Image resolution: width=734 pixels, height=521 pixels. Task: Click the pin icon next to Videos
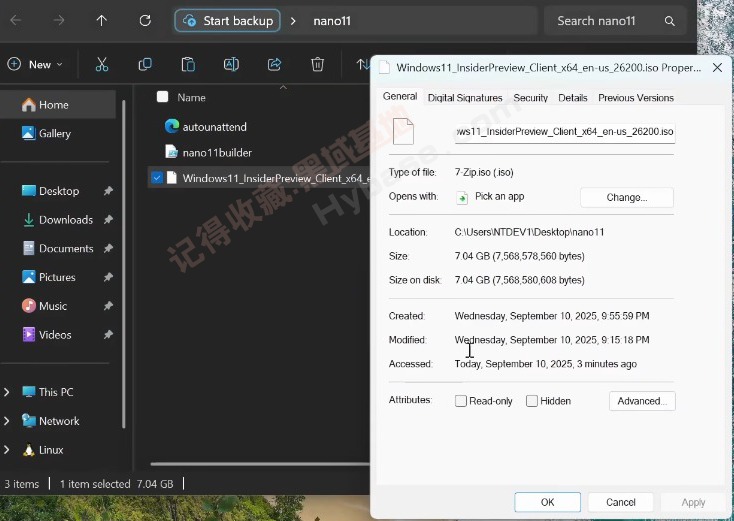pyautogui.click(x=108, y=335)
